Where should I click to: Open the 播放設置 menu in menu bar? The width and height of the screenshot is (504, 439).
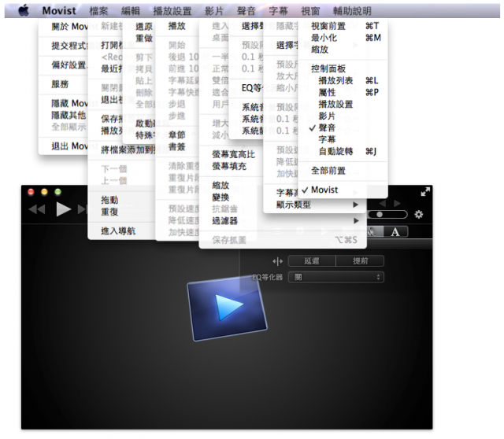(172, 11)
